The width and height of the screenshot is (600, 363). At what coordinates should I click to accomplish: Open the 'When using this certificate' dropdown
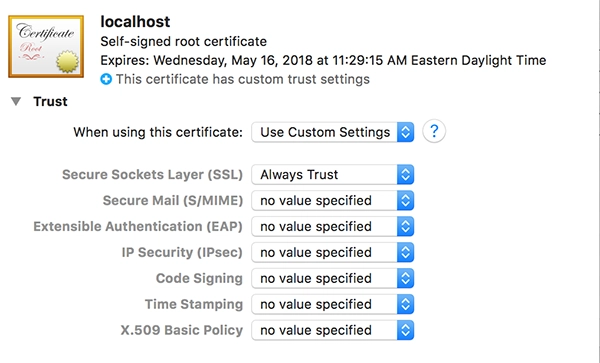click(333, 132)
